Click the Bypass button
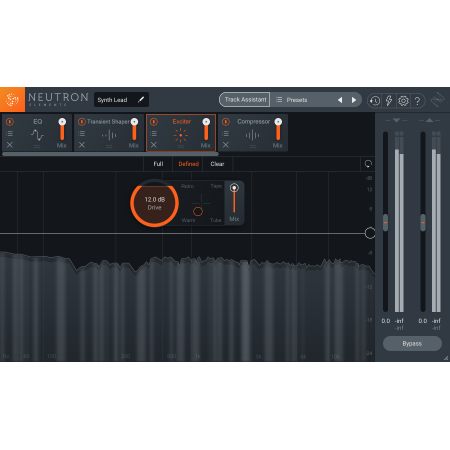The height and width of the screenshot is (450, 450). tap(412, 343)
